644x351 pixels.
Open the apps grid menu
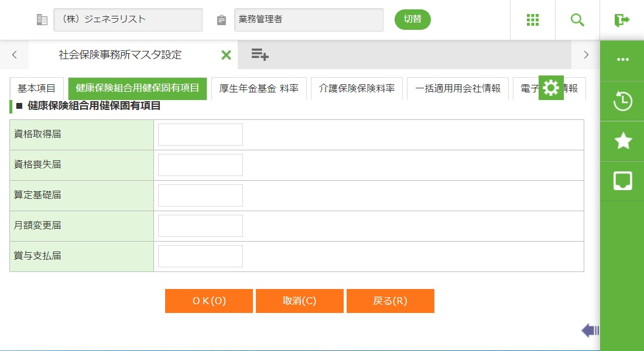click(532, 20)
